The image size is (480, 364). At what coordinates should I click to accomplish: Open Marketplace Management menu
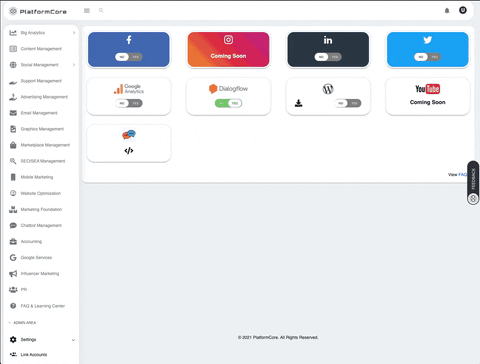pyautogui.click(x=41, y=145)
